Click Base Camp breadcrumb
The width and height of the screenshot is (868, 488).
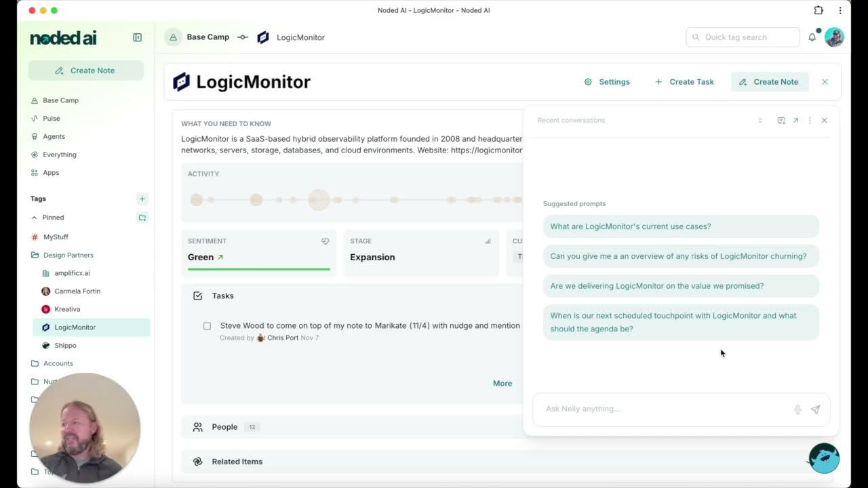coord(208,37)
